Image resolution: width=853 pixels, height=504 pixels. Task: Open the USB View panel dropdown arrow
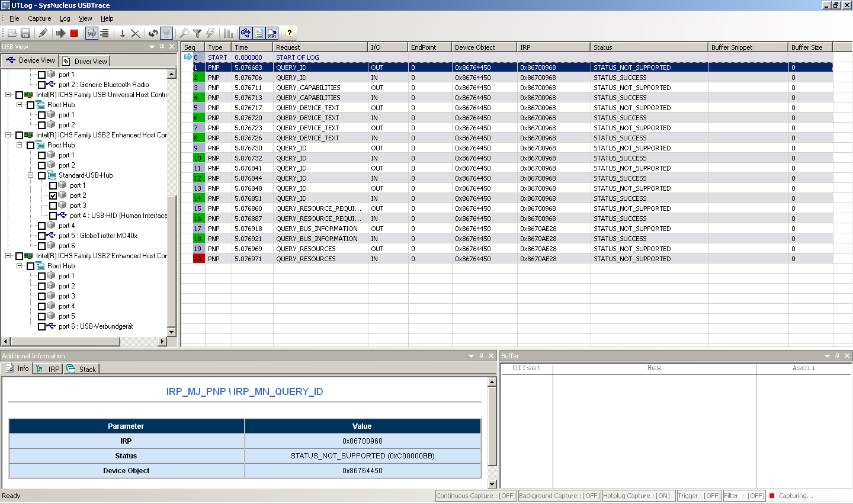152,47
